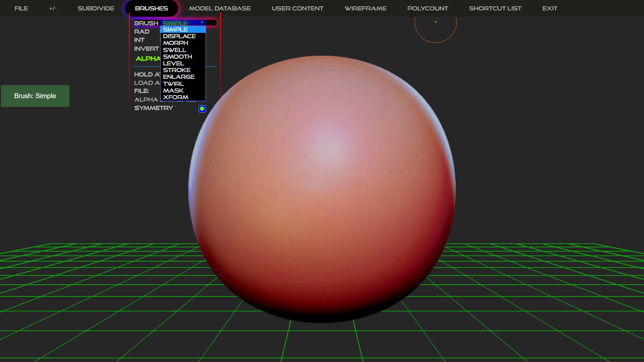Select the Stroke brush option
Image resolution: width=644 pixels, height=362 pixels.
pyautogui.click(x=176, y=70)
